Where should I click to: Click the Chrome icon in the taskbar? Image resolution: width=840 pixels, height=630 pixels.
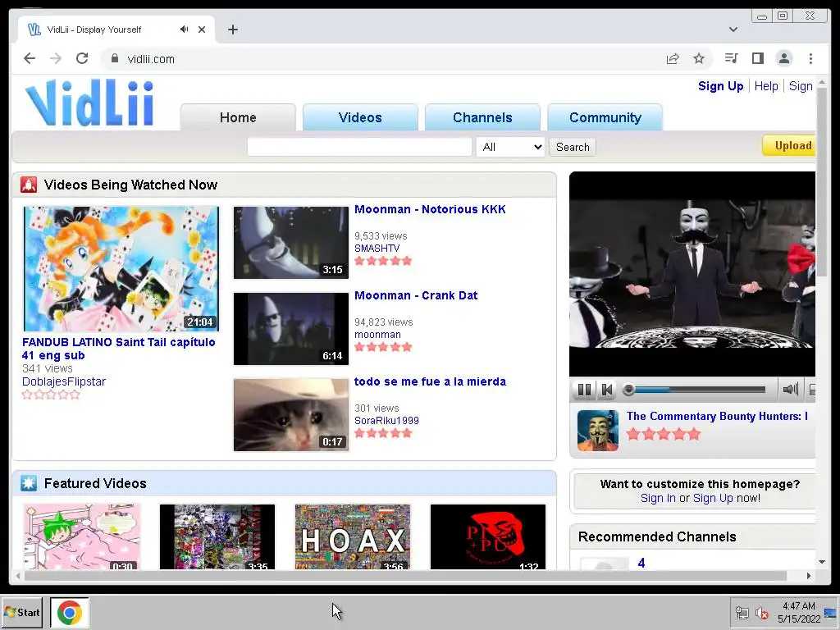tap(70, 612)
